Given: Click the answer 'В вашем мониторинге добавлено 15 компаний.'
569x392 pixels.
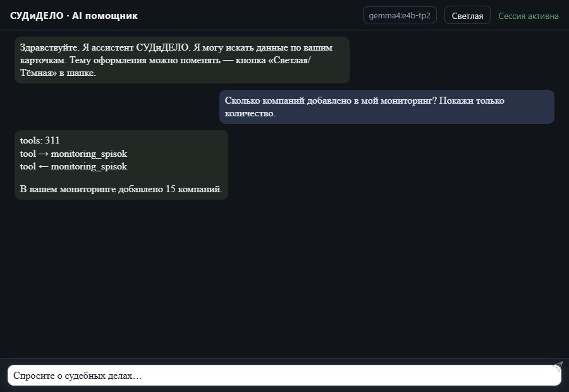Looking at the screenshot, I should tap(121, 189).
